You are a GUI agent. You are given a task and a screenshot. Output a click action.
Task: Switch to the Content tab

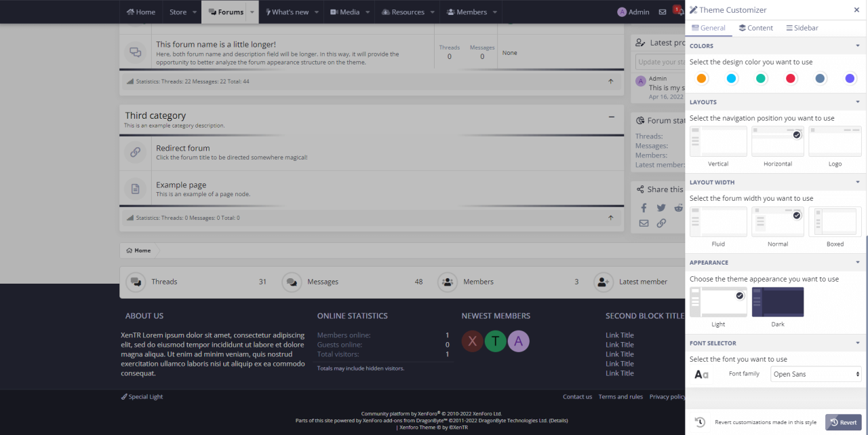[755, 28]
